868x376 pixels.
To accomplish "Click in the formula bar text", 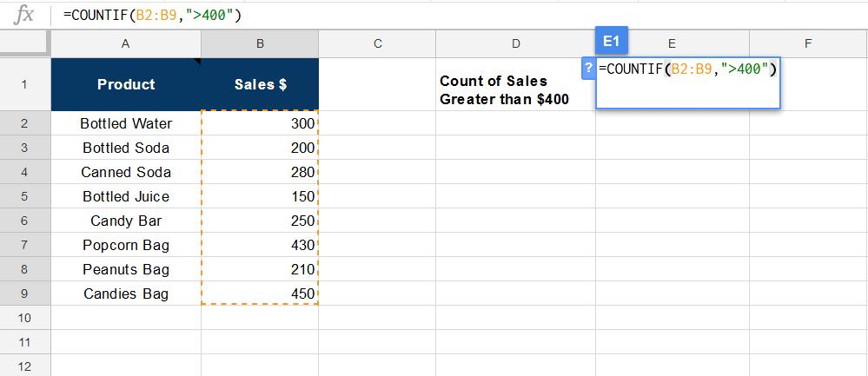I will (152, 16).
